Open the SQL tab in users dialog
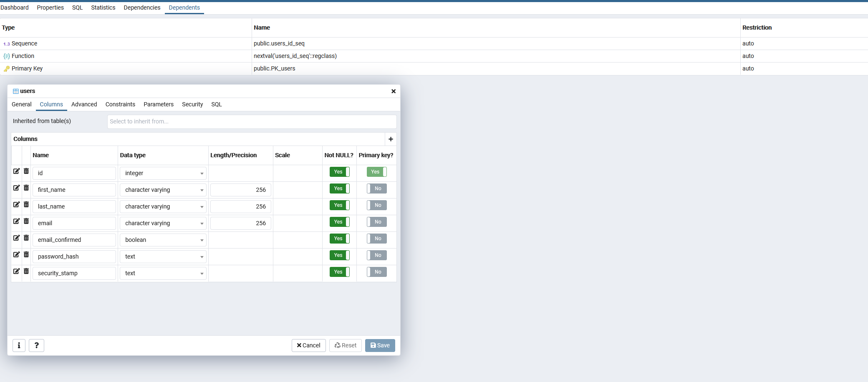The image size is (868, 382). 217,104
